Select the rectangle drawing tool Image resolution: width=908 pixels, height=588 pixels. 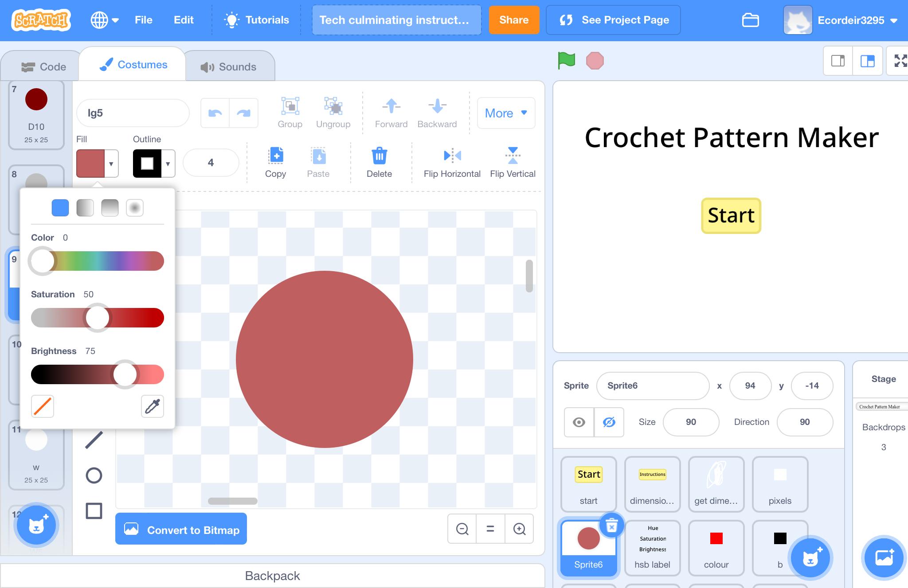(x=94, y=510)
